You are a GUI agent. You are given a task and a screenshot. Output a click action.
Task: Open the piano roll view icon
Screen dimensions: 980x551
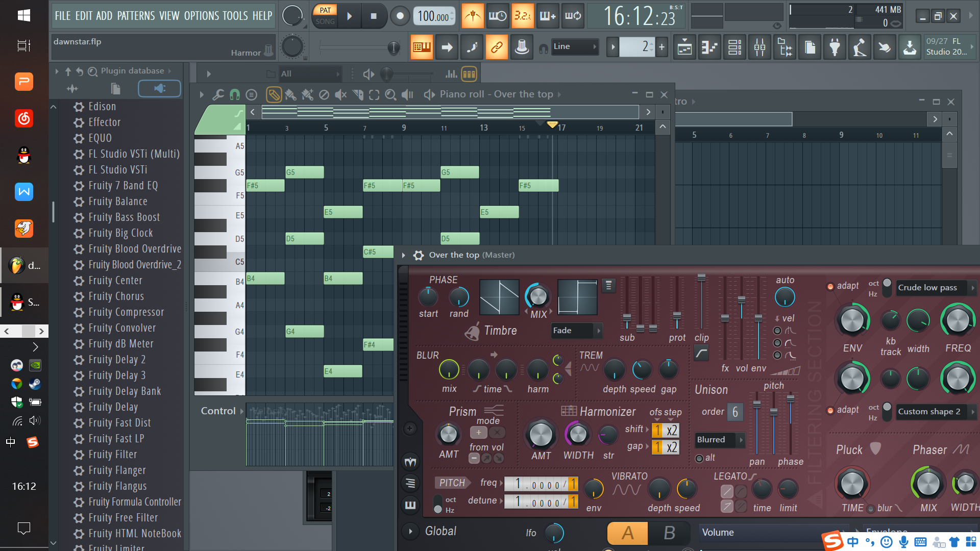(709, 47)
